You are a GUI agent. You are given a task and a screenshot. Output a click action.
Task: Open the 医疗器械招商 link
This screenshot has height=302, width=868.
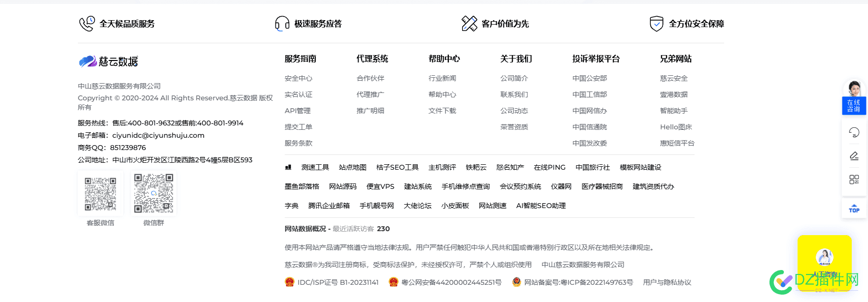pos(602,186)
